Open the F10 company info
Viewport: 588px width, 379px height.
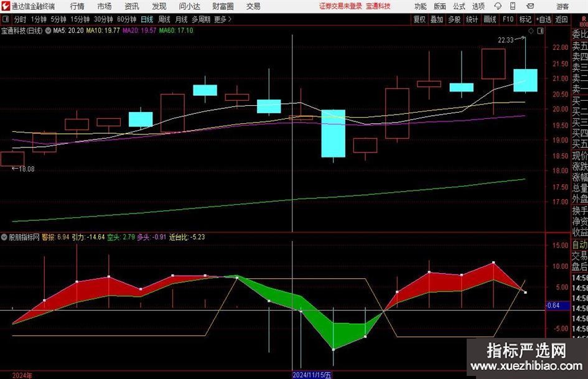[508, 19]
